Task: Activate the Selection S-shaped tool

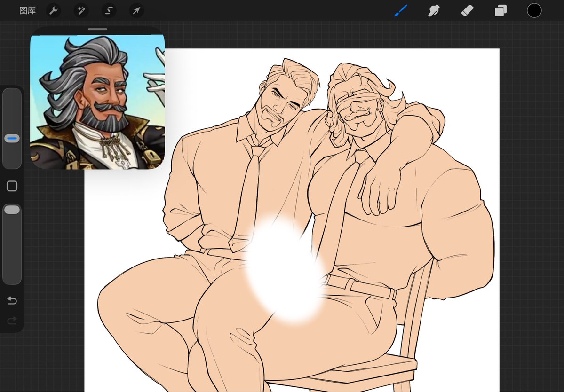Action: [109, 11]
